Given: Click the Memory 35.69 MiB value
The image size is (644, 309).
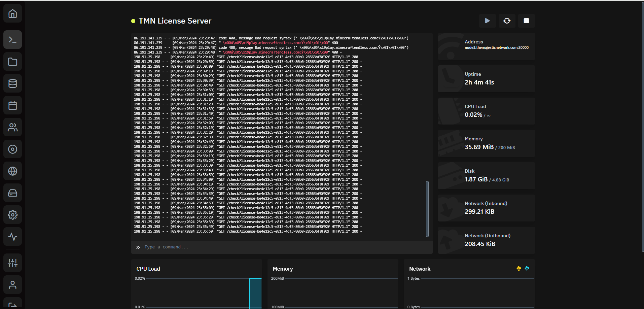Looking at the screenshot, I should 479,147.
